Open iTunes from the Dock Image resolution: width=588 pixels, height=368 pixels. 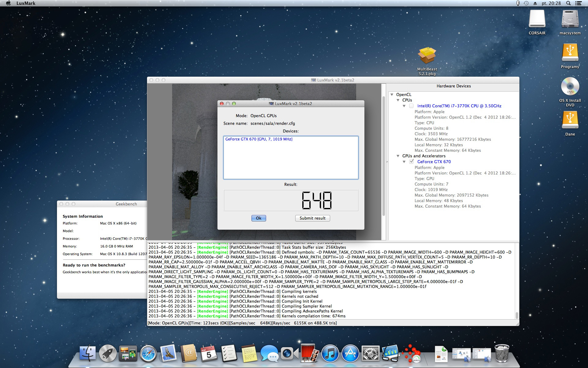330,354
